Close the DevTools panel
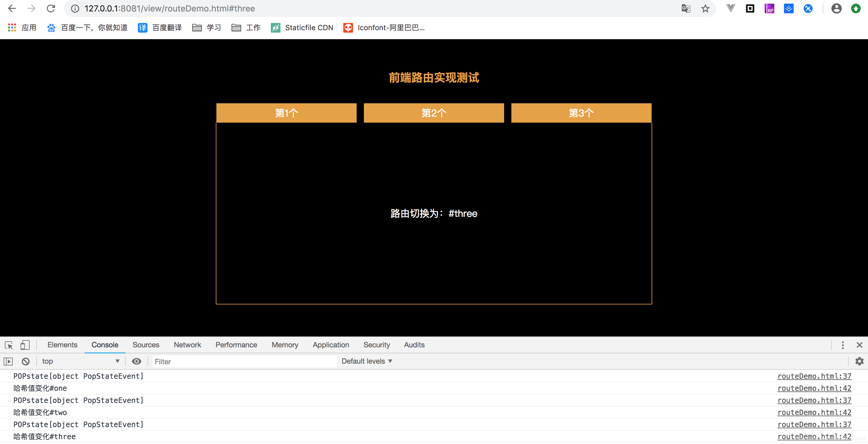Viewport: 868px width, 444px height. [860, 345]
